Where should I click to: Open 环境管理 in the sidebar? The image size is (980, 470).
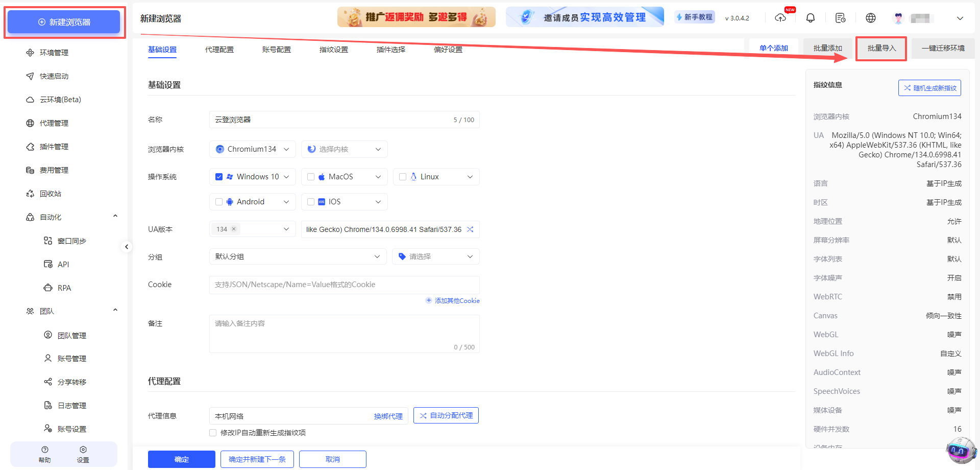[x=53, y=52]
